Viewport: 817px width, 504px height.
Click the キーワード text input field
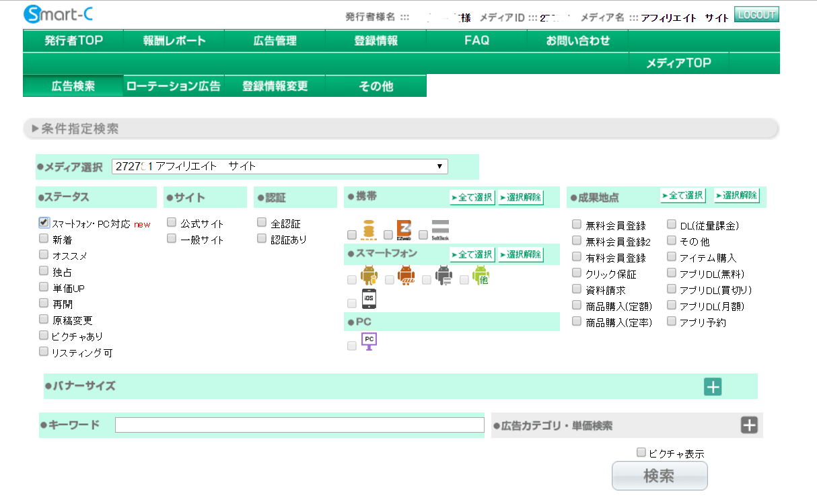pyautogui.click(x=299, y=425)
